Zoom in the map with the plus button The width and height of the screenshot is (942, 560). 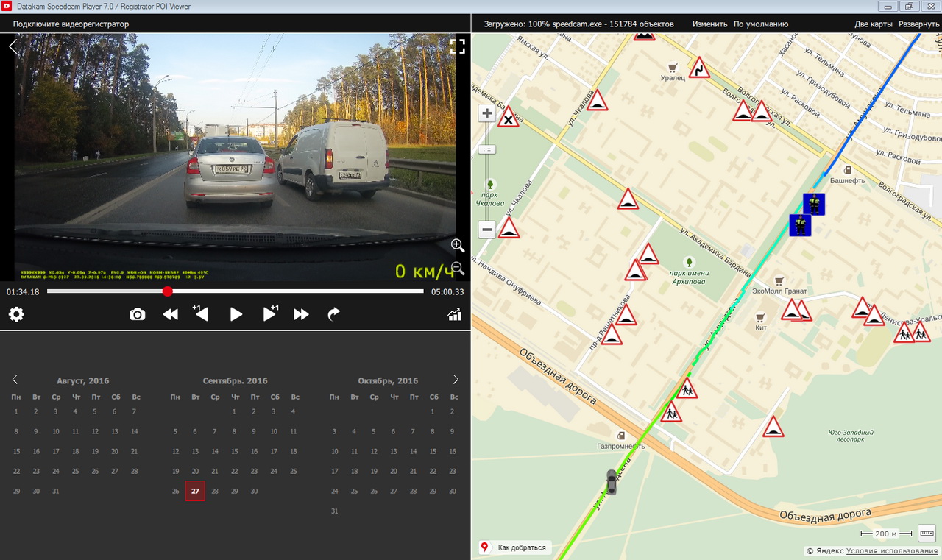[x=486, y=113]
